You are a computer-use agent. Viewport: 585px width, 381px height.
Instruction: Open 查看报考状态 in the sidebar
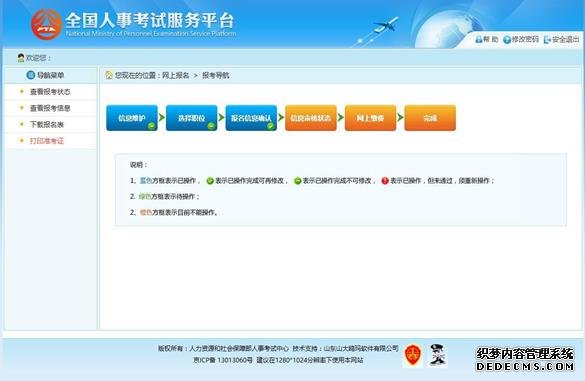tap(50, 92)
